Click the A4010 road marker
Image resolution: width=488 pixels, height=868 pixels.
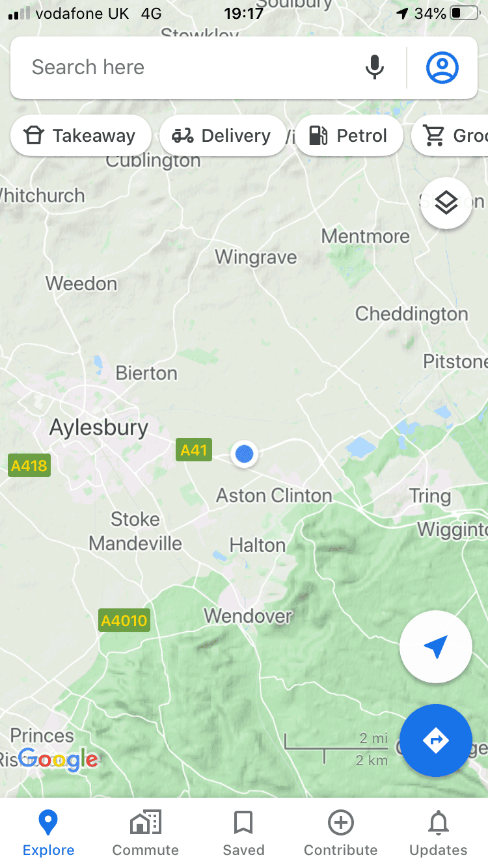point(124,620)
